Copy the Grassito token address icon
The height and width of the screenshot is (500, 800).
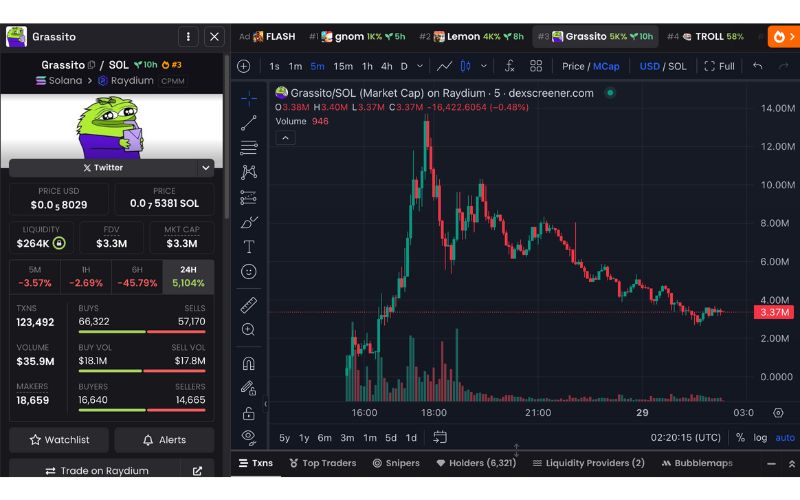91,65
